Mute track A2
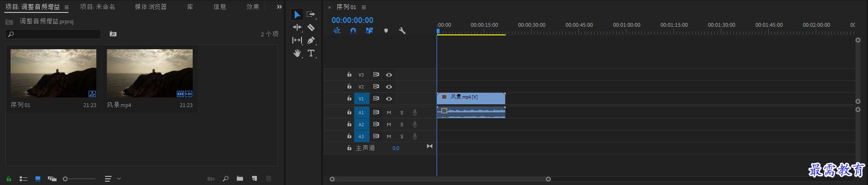 click(x=389, y=125)
